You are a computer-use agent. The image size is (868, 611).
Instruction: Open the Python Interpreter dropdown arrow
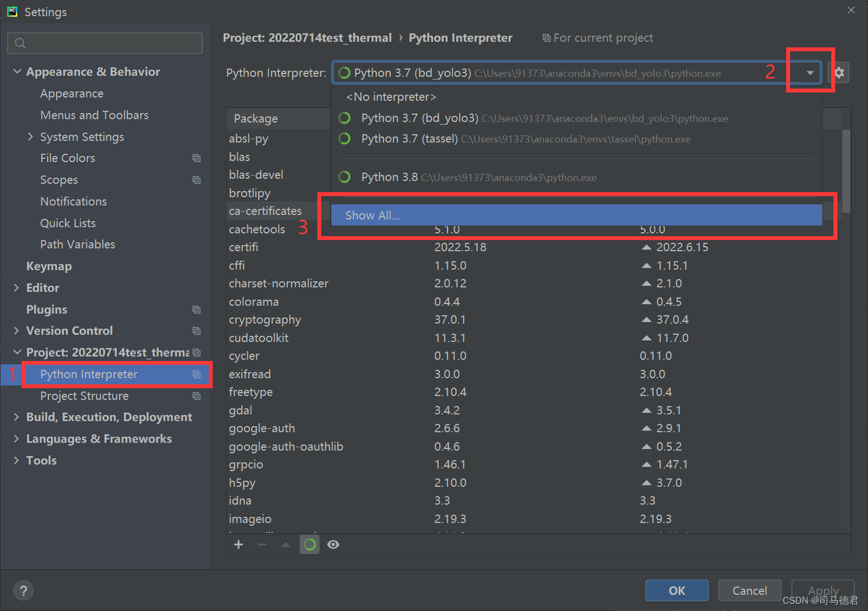click(810, 73)
